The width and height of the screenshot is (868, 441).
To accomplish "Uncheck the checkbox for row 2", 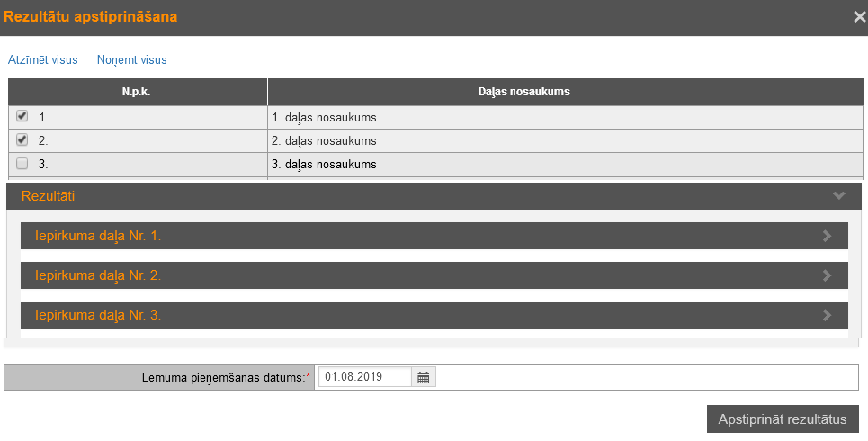I will pyautogui.click(x=22, y=140).
